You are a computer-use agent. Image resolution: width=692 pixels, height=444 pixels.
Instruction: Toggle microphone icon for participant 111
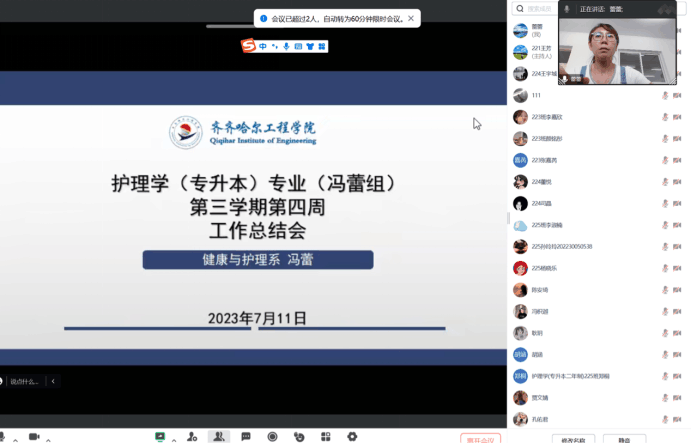pyautogui.click(x=665, y=95)
